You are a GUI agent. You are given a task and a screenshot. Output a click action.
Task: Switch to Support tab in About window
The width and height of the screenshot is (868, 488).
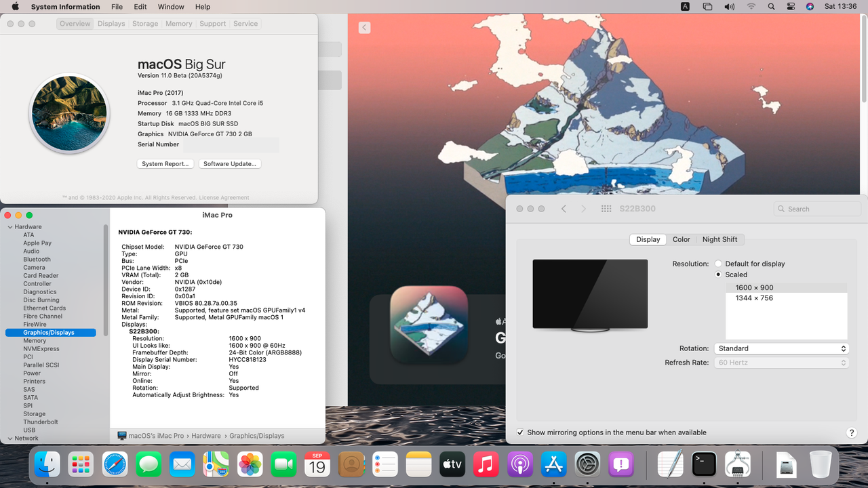coord(213,24)
